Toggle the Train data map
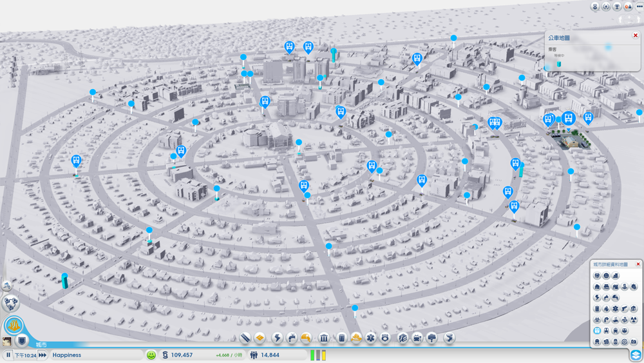The image size is (644, 363). click(x=615, y=331)
